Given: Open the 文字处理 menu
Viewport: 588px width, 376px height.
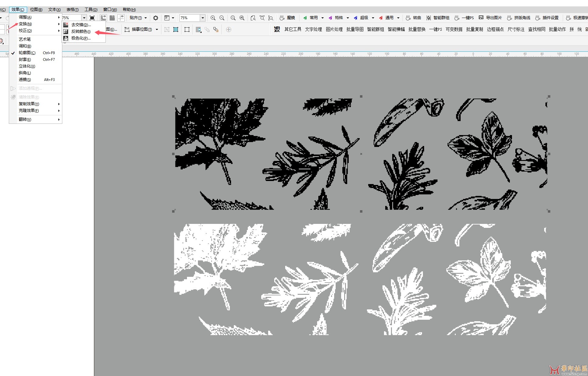Looking at the screenshot, I should tap(313, 29).
